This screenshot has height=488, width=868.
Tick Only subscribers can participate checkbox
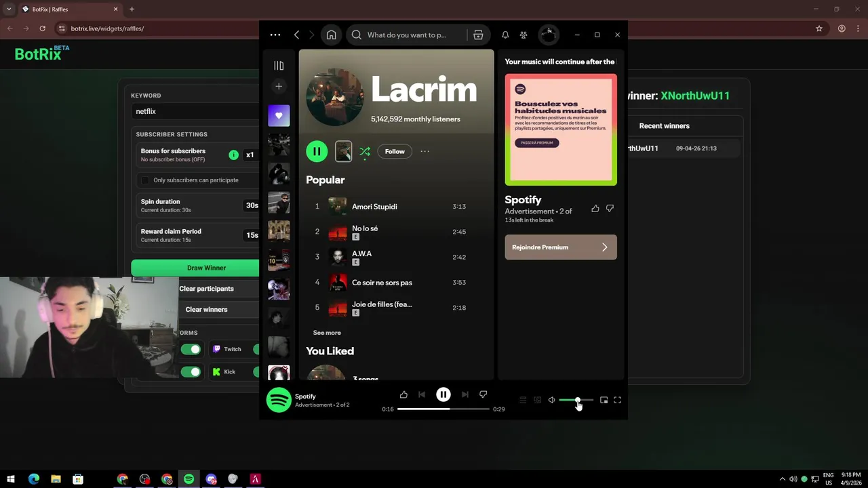(144, 180)
